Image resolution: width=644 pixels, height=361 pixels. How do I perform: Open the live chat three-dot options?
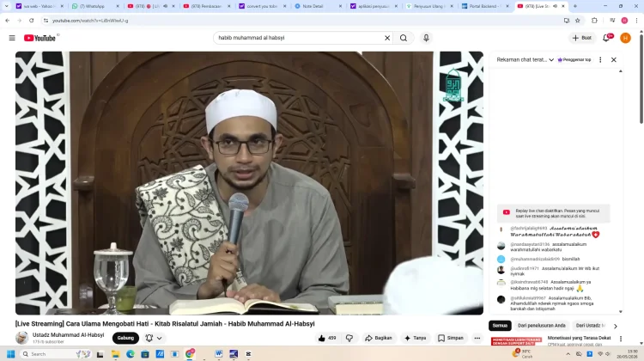[600, 59]
